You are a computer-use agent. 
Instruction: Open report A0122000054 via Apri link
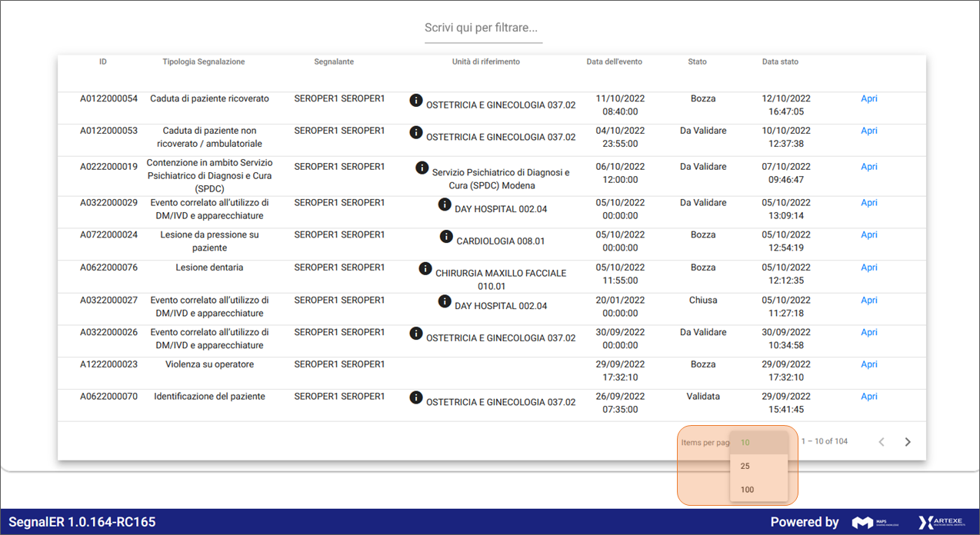click(x=868, y=99)
